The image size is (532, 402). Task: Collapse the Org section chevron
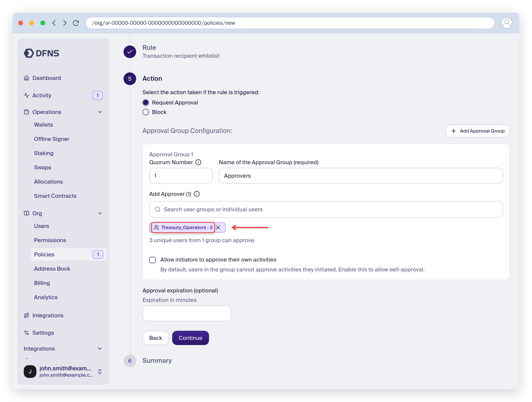click(100, 213)
